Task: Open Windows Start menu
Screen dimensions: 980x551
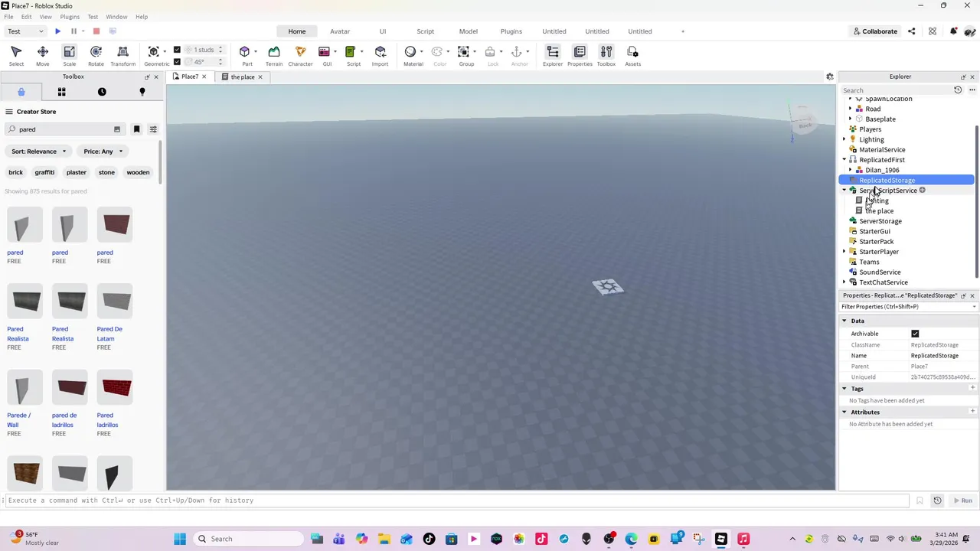Action: 180,539
